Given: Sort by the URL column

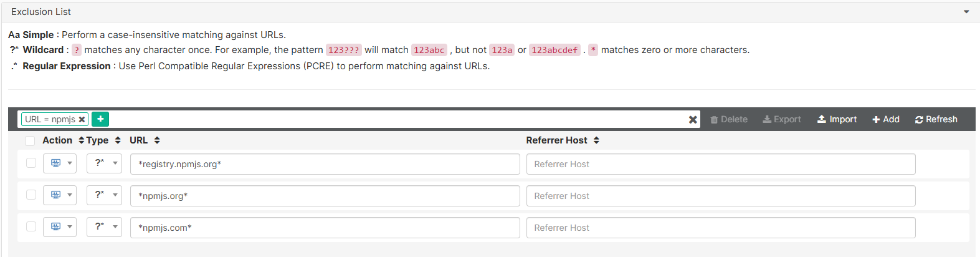Looking at the screenshot, I should (145, 140).
